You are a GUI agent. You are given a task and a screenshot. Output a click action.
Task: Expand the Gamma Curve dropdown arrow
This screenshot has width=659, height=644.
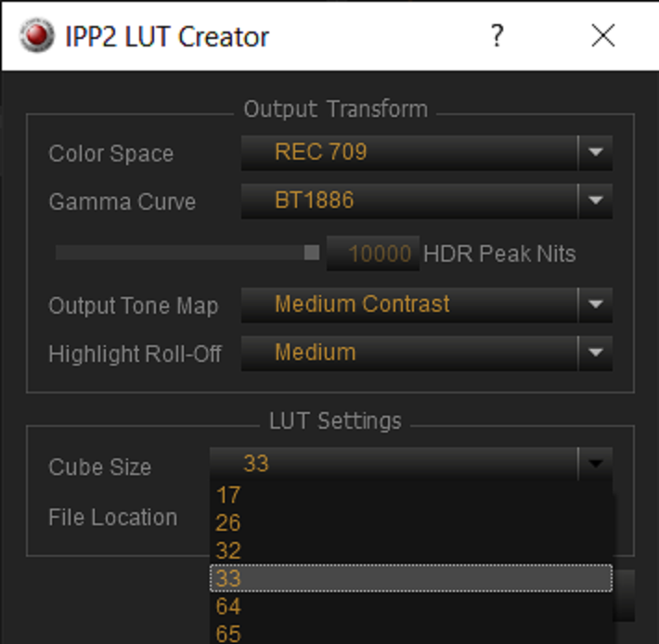tap(596, 200)
